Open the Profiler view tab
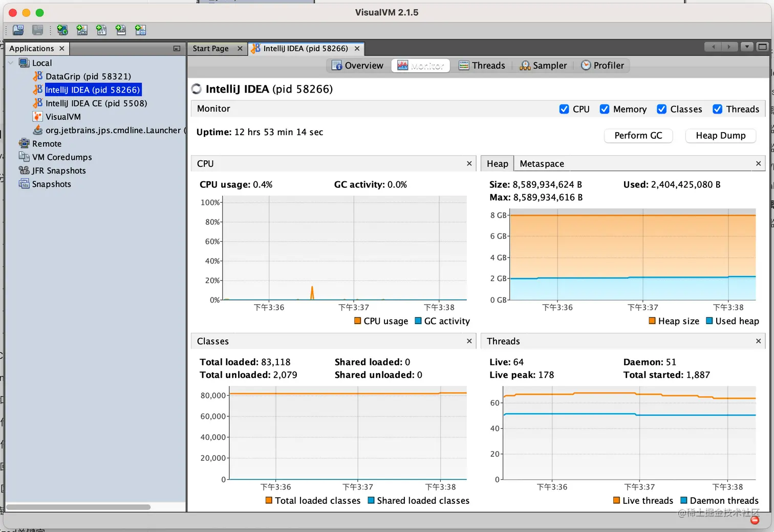 pos(603,66)
